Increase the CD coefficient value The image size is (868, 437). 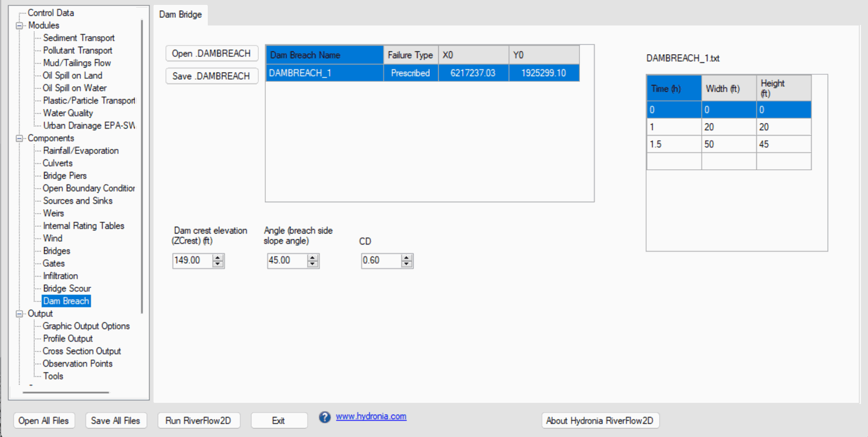pos(407,258)
